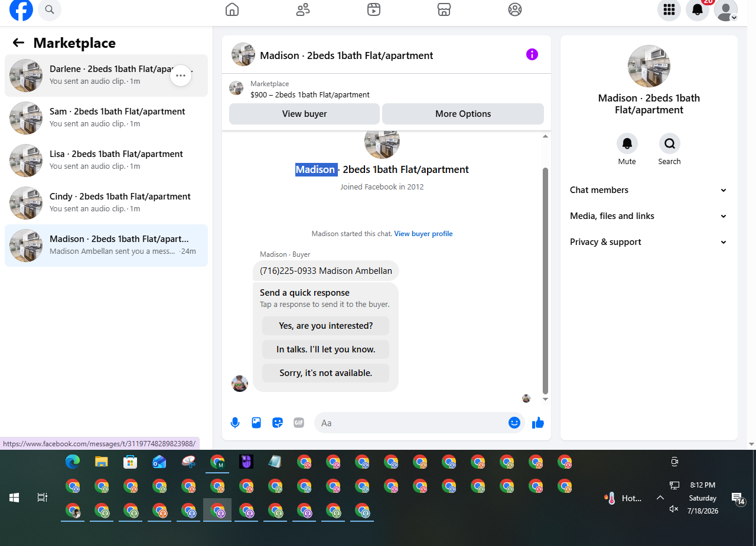Go to the Home feed tab
The image size is (756, 546).
click(x=232, y=9)
